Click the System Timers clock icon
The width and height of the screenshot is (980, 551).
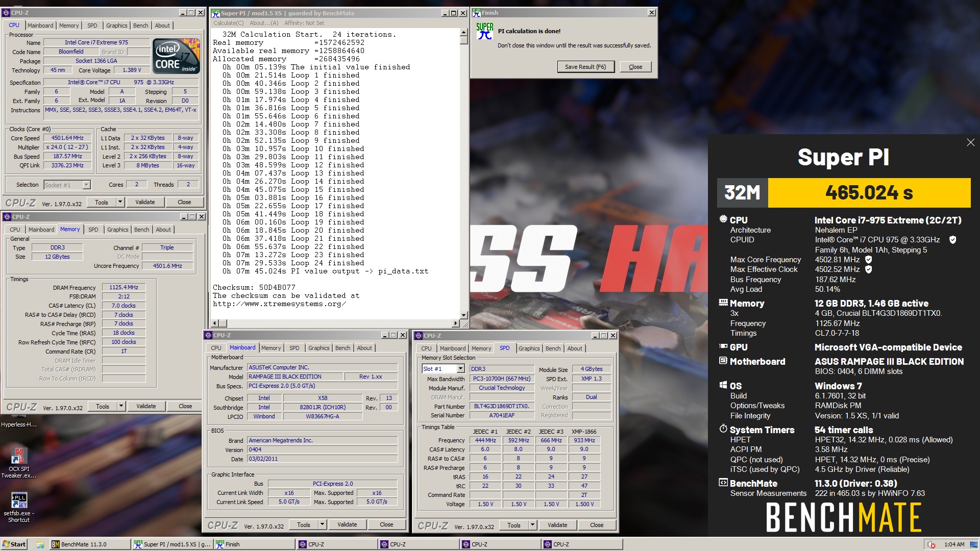[x=723, y=429]
